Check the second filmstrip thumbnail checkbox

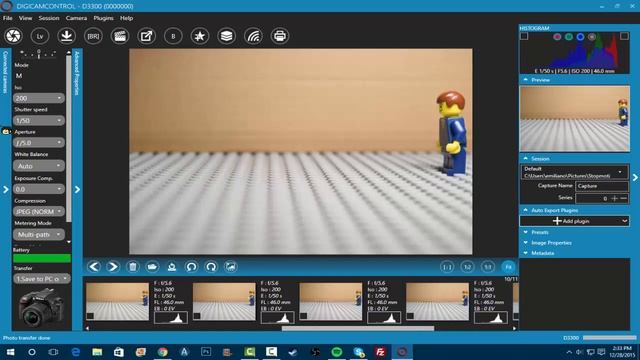coord(197,316)
